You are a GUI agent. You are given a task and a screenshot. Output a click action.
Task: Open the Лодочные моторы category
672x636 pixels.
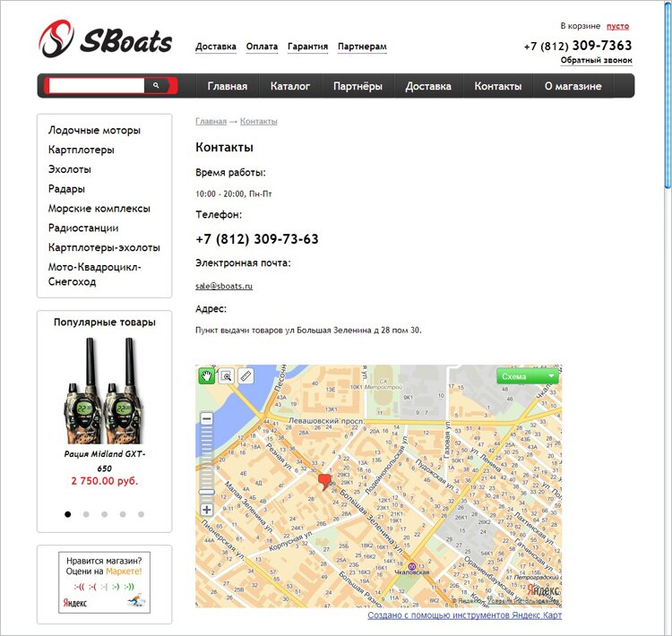coord(94,130)
